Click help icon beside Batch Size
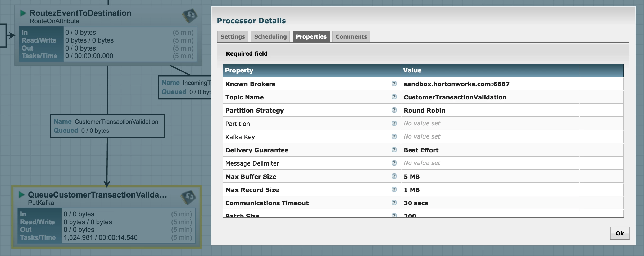This screenshot has height=256, width=644. 394,215
